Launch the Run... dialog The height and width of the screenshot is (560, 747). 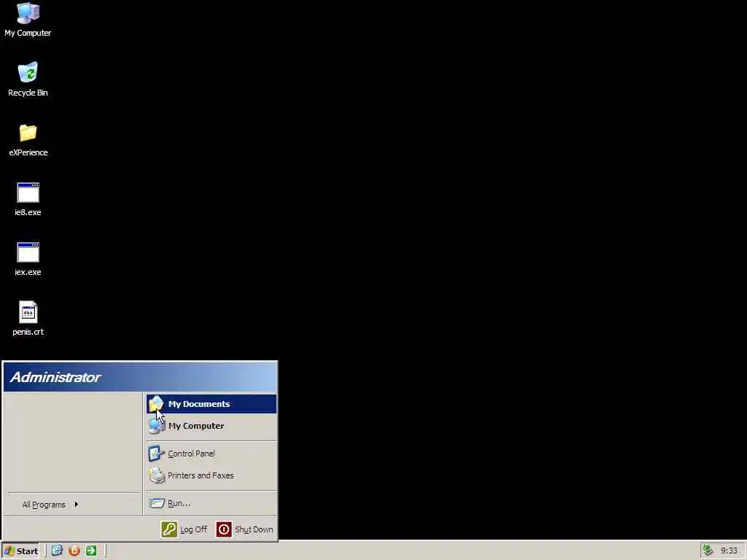click(212, 503)
